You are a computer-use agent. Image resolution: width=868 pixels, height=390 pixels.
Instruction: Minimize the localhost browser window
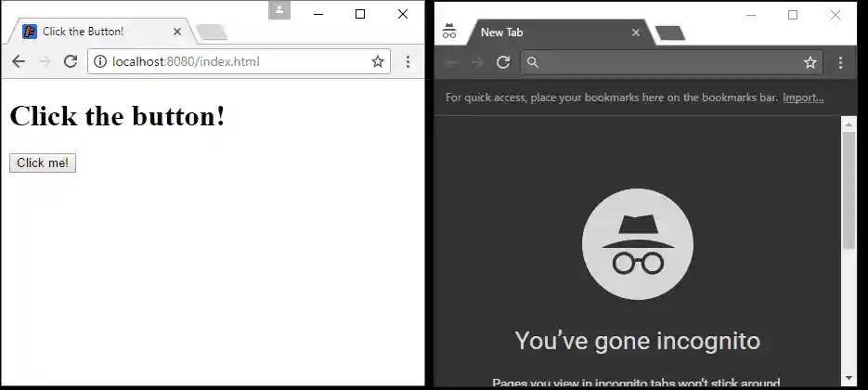tap(318, 14)
